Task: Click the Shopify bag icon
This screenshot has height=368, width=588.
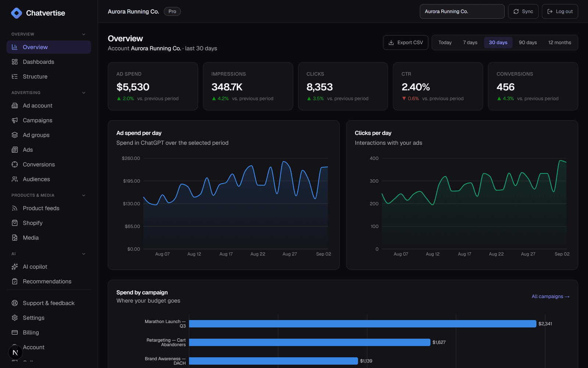Action: pos(15,223)
